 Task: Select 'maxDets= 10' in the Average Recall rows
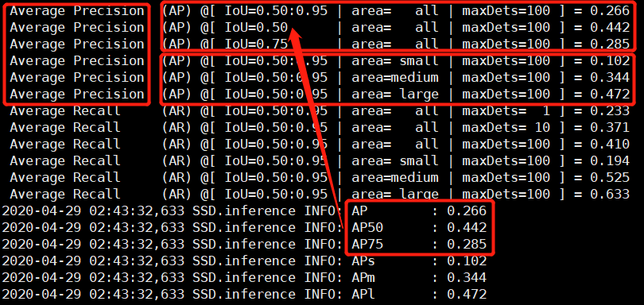click(506, 128)
